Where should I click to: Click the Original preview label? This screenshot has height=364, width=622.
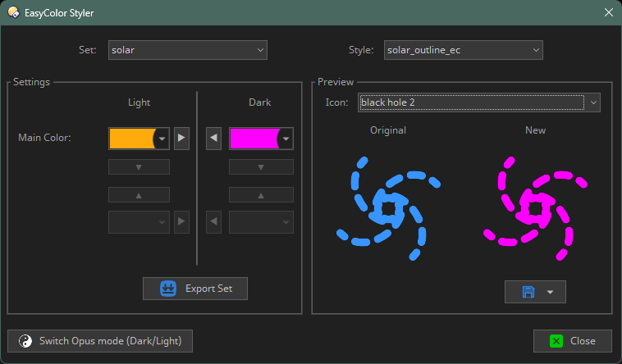[388, 130]
